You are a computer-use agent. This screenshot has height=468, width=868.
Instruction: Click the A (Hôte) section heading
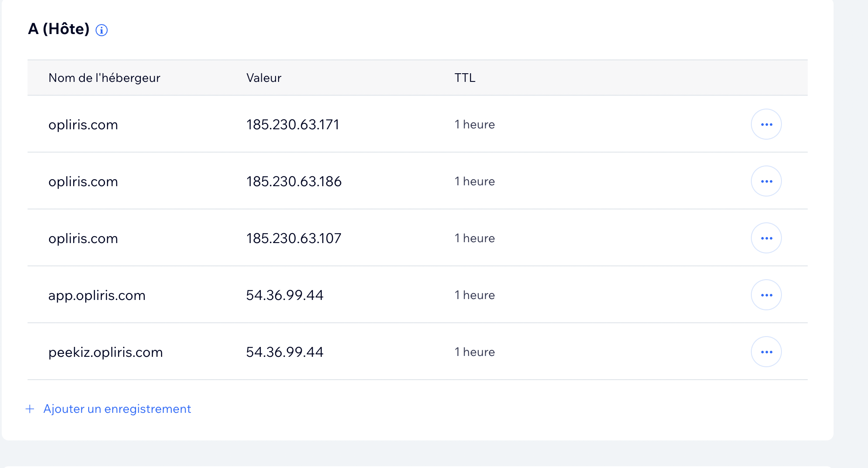pyautogui.click(x=59, y=29)
